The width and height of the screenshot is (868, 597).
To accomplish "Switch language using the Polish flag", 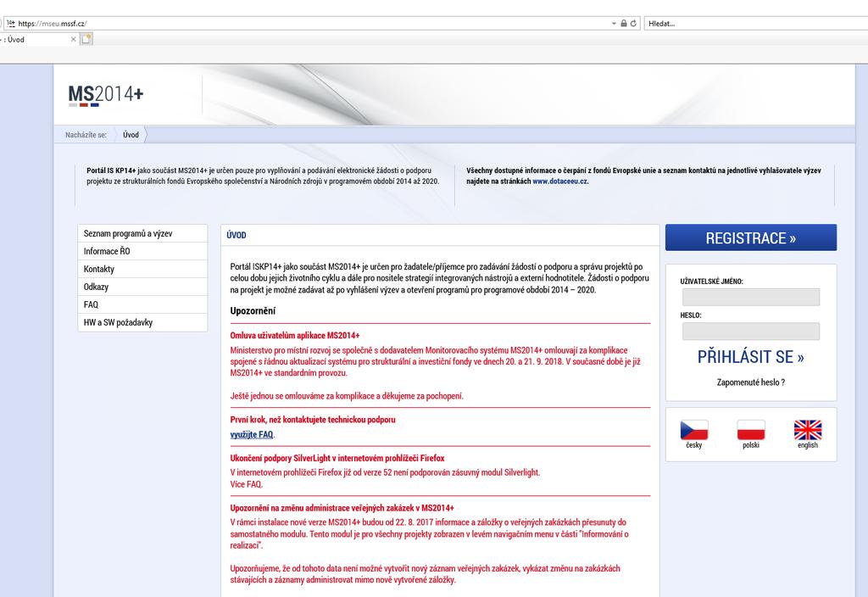I will coord(751,430).
